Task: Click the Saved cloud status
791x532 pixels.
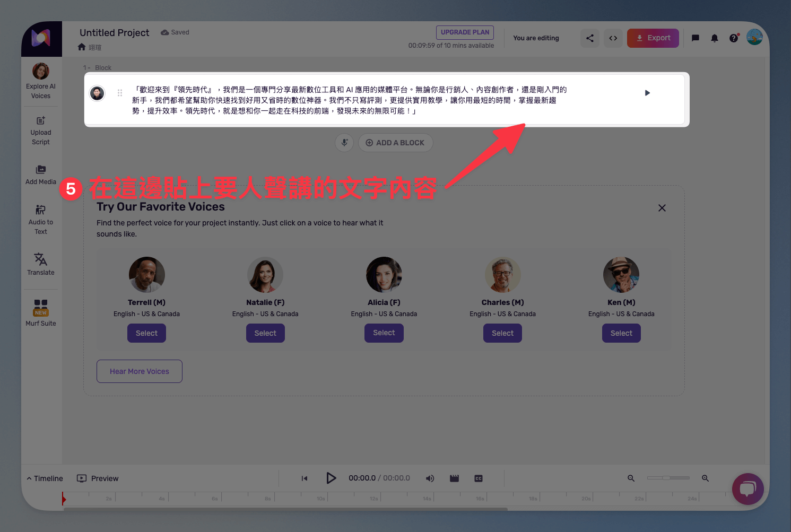Action: (x=175, y=32)
